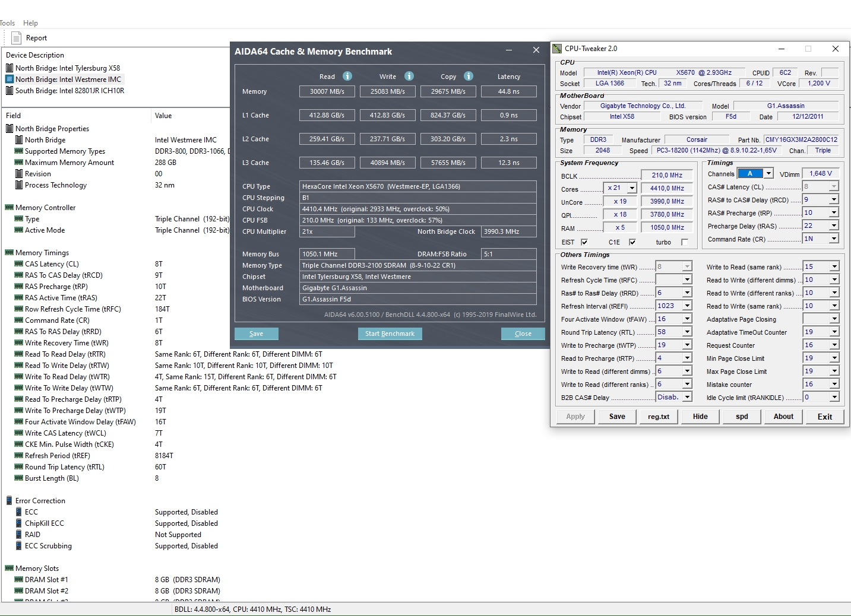The image size is (851, 616).
Task: Click the BCLK 210,0 MHz frequency field
Action: pos(667,175)
